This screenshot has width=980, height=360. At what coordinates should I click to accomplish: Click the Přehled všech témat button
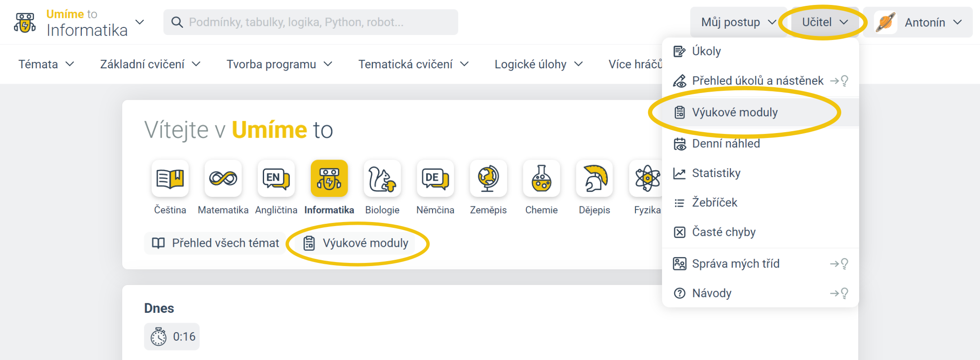tap(216, 243)
